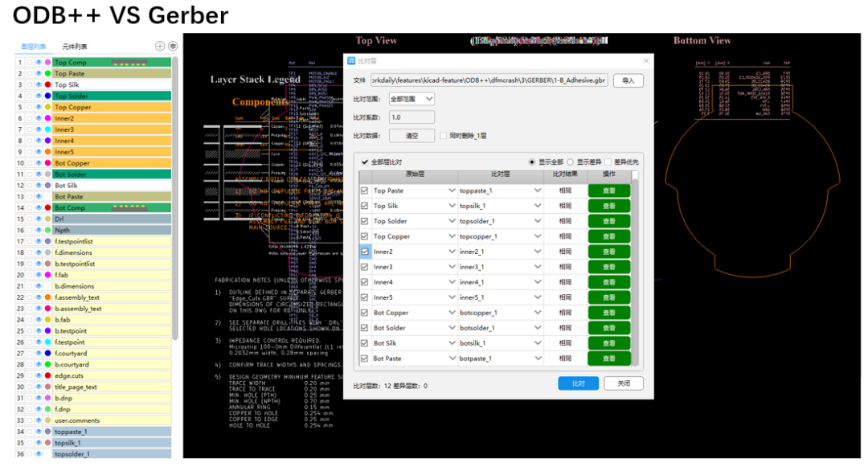The height and width of the screenshot is (467, 868).
Task: Enable the 差异优先 checkbox
Action: point(608,162)
